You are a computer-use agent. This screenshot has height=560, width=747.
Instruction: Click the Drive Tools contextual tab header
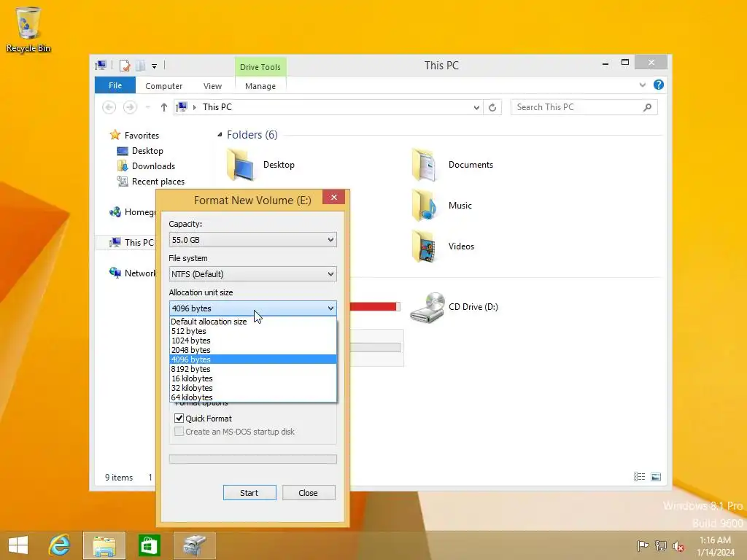point(260,66)
